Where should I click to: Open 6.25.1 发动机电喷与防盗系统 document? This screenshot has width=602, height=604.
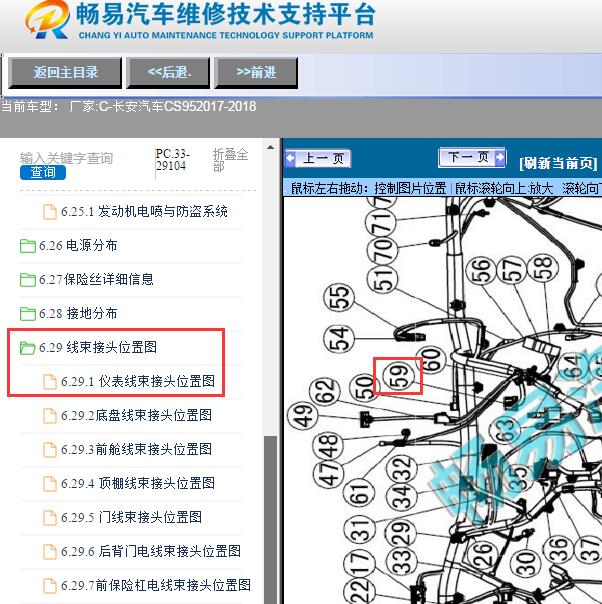click(x=144, y=211)
